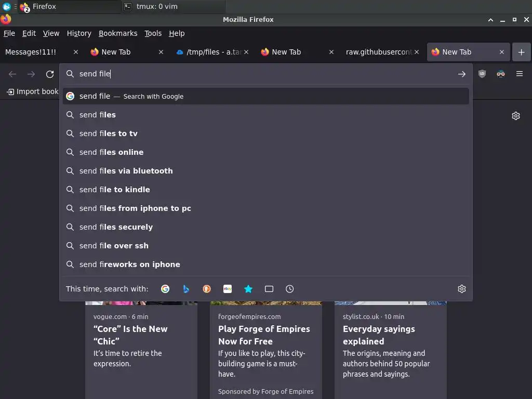Close the raw.githubusercontent tab
Screen dimensions: 532x399
[x=417, y=52]
